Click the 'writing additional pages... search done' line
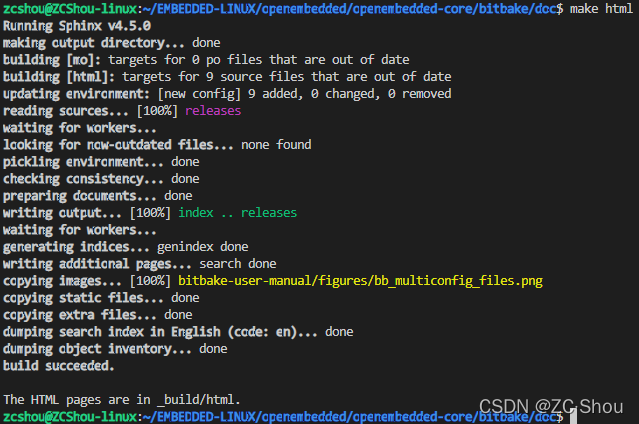639x424 pixels. pos(140,264)
